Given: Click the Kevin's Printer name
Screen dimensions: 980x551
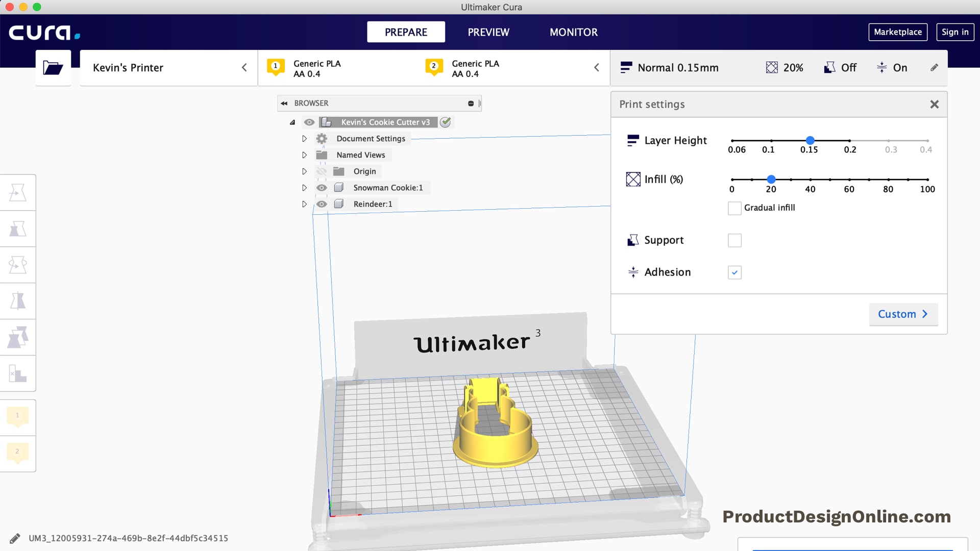Looking at the screenshot, I should click(128, 67).
